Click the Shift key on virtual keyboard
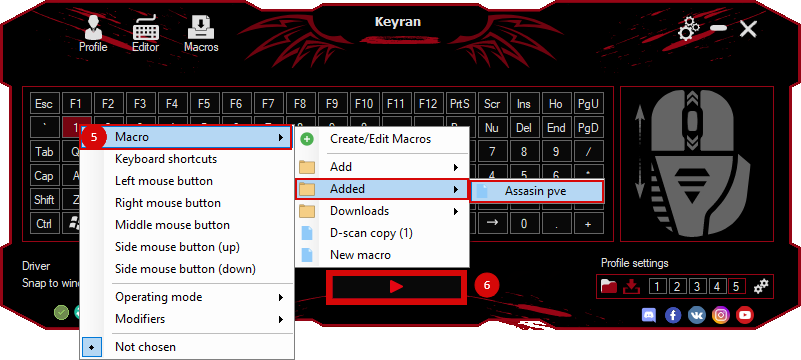 [x=44, y=199]
